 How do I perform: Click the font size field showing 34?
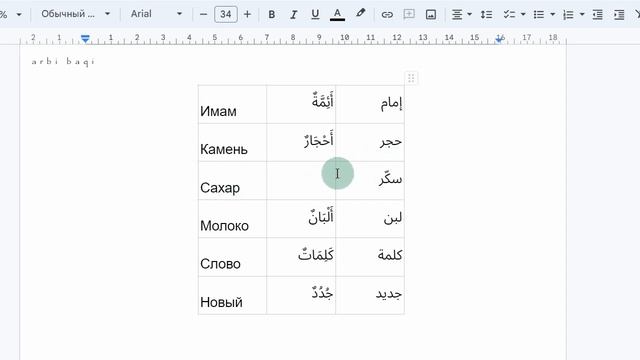coord(226,15)
